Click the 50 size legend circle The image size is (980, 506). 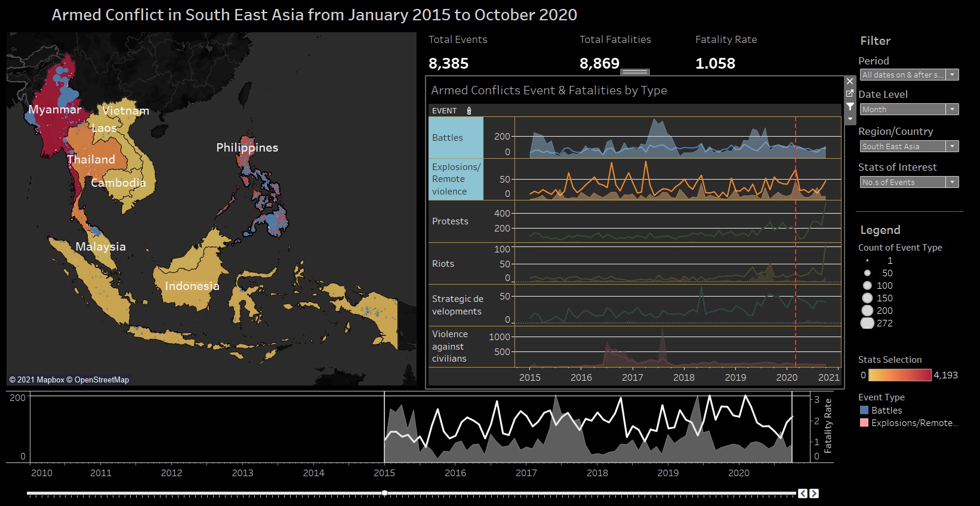(x=867, y=273)
